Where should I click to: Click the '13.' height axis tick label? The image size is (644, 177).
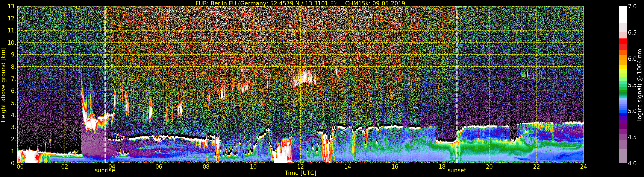pyautogui.click(x=12, y=6)
